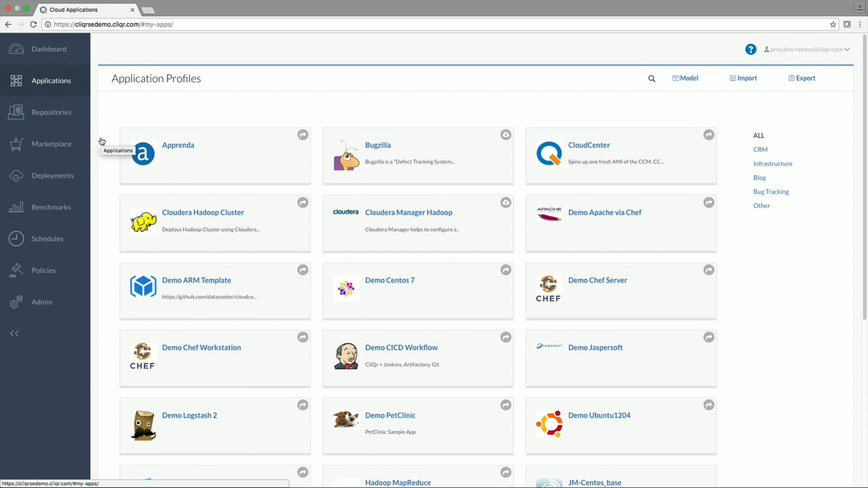Click the Policies gavel icon
This screenshot has height=488, width=868.
pyautogui.click(x=16, y=270)
